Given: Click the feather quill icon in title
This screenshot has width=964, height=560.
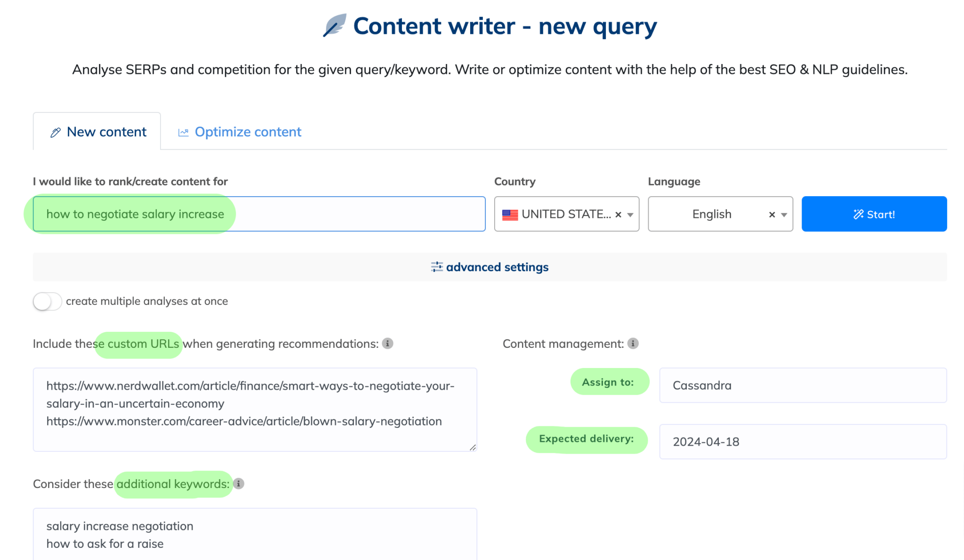Looking at the screenshot, I should click(335, 25).
